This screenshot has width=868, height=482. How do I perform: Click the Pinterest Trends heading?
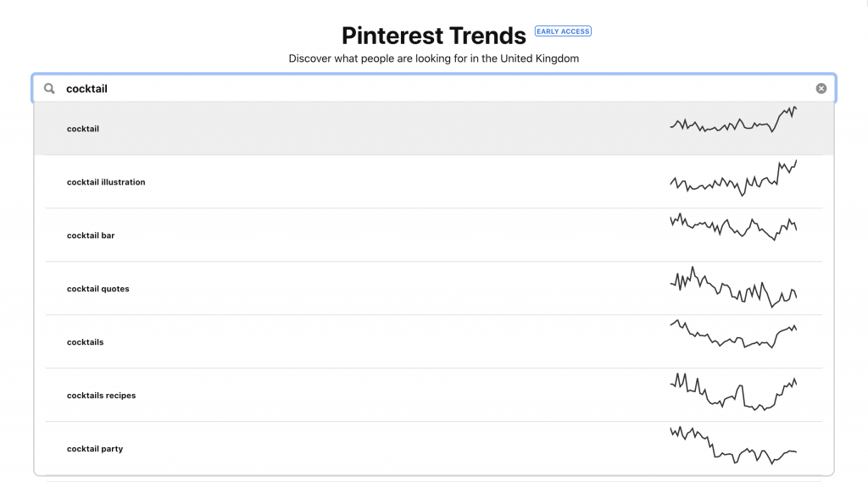tap(433, 36)
